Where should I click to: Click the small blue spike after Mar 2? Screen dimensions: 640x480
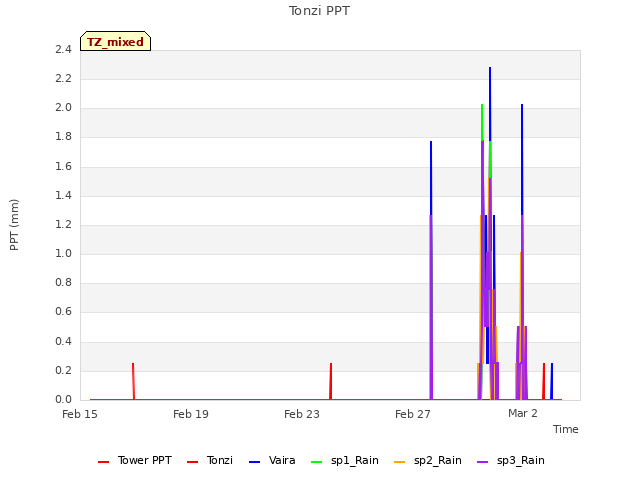tap(552, 381)
